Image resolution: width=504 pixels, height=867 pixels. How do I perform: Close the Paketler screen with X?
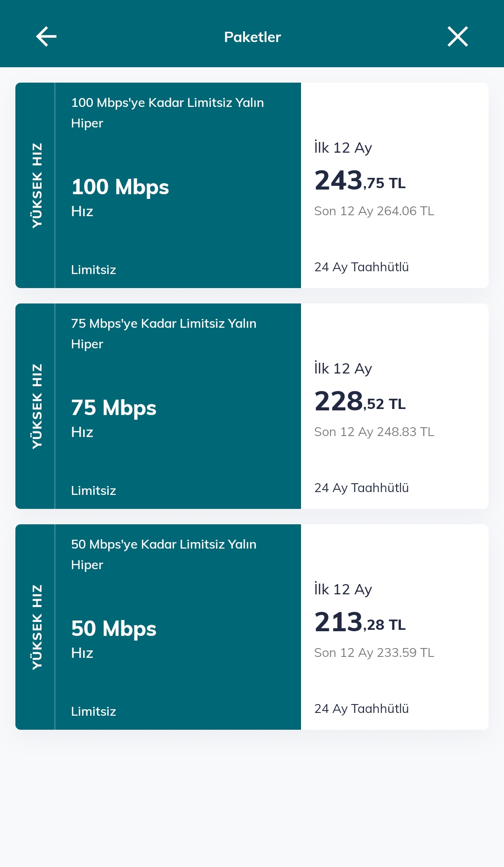(457, 36)
